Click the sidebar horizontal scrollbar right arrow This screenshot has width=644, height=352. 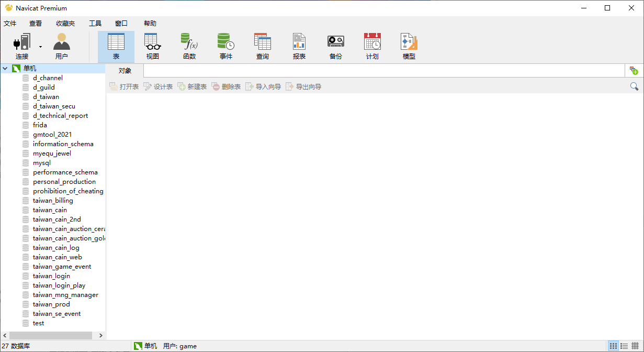pyautogui.click(x=101, y=335)
